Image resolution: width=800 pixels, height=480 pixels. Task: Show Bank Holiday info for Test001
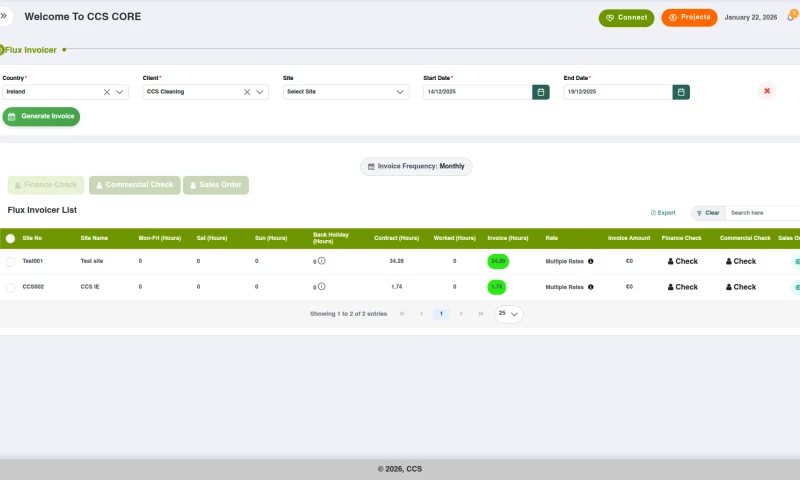[x=321, y=261]
